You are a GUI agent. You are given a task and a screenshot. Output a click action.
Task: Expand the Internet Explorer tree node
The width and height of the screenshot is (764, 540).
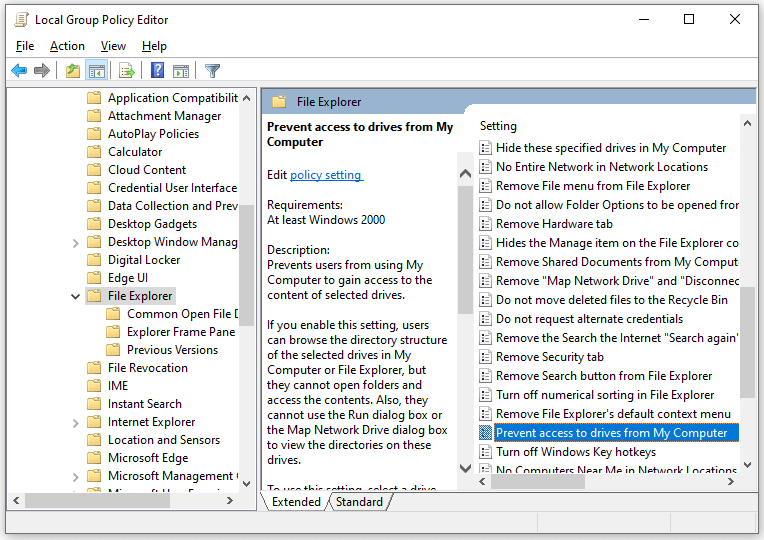coord(76,423)
